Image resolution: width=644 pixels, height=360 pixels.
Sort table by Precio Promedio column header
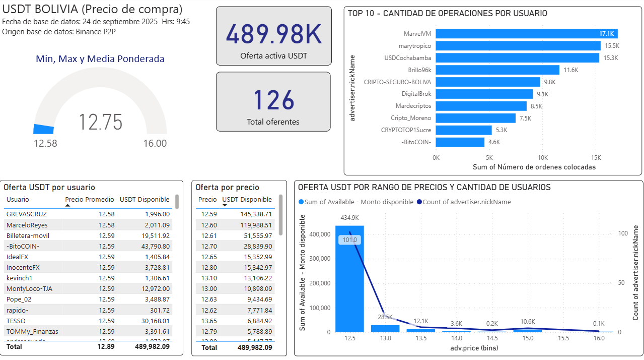point(90,199)
